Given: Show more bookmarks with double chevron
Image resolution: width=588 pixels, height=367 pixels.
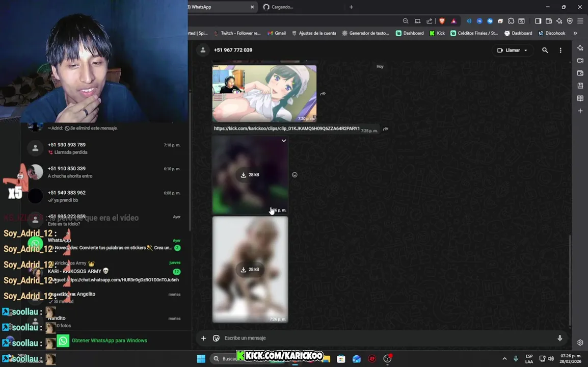Looking at the screenshot, I should pyautogui.click(x=575, y=33).
